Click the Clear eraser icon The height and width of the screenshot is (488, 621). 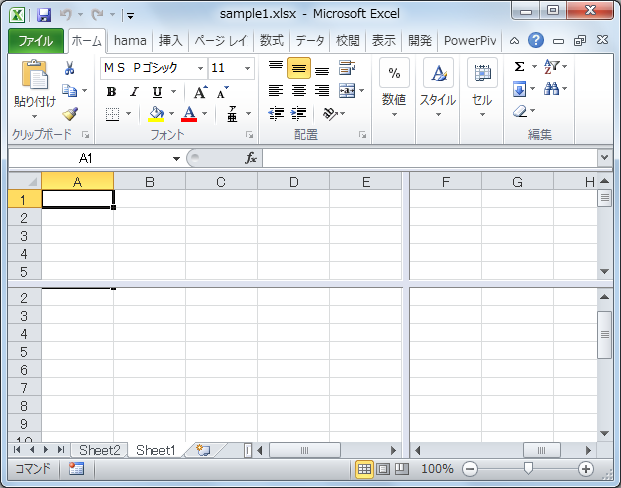click(x=520, y=111)
